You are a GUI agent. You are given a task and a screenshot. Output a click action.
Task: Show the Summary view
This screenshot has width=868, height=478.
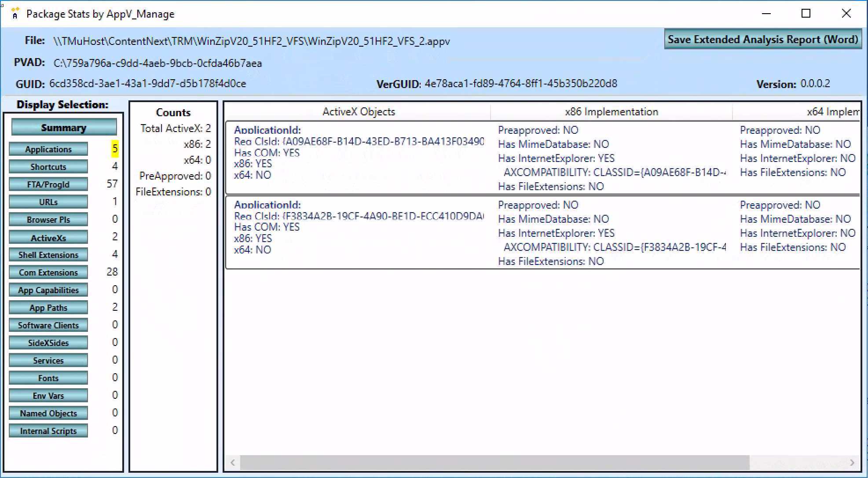(64, 128)
